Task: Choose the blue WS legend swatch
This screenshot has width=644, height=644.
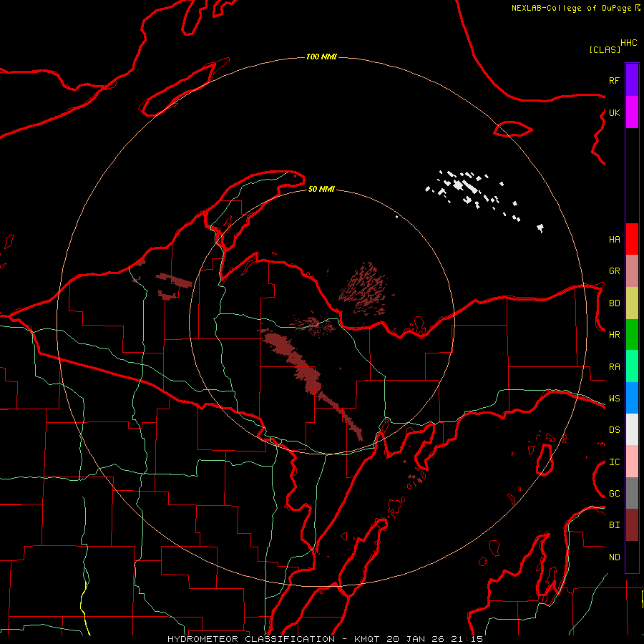Action: pyautogui.click(x=632, y=398)
